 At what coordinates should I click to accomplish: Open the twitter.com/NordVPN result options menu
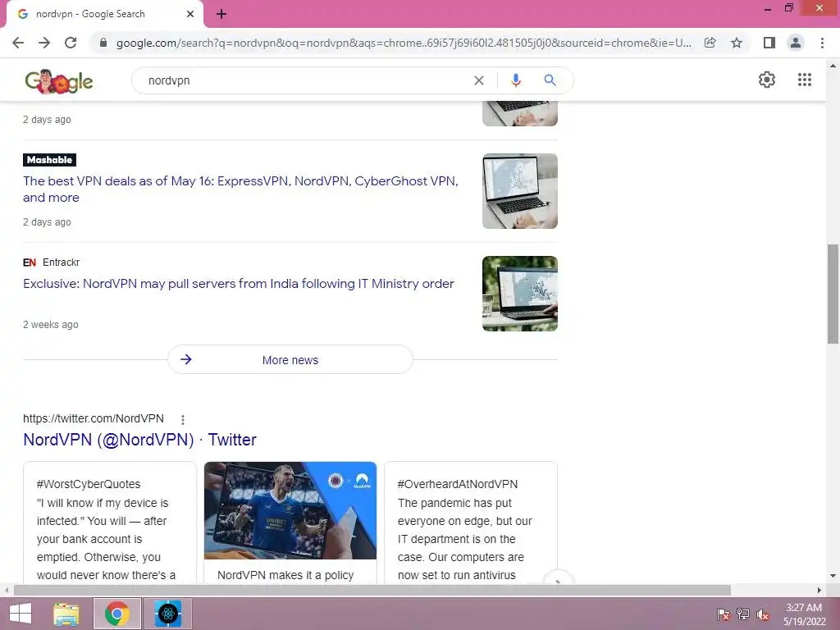point(183,419)
